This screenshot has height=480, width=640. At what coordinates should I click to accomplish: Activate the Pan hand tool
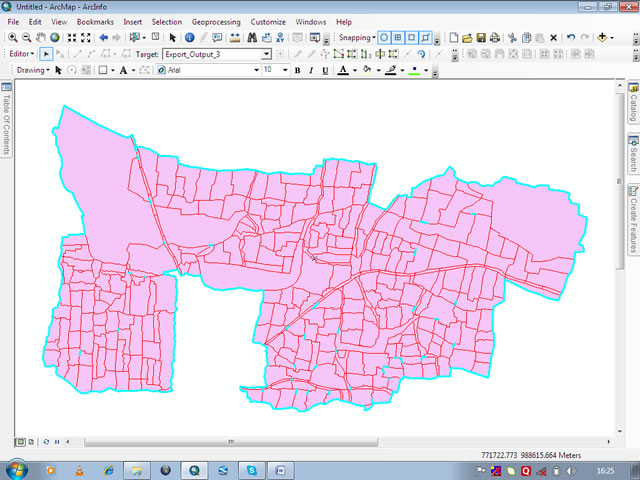pos(40,38)
